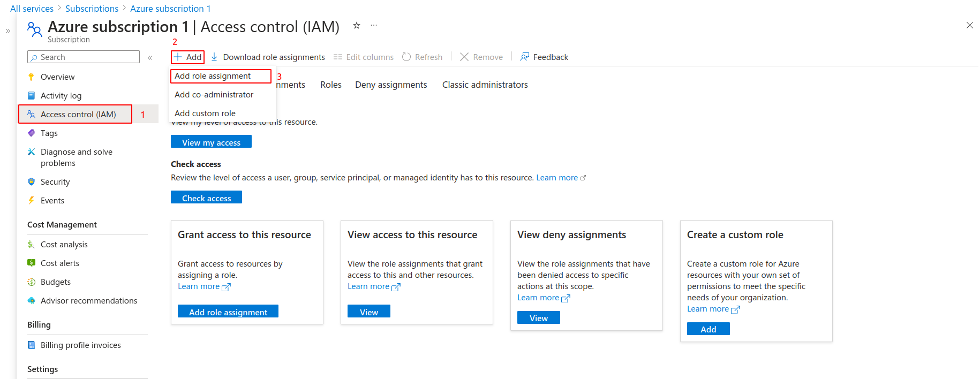Screen dimensions: 980x379
Task: Go to Azure subscription 1 breadcrumb
Action: [x=170, y=8]
